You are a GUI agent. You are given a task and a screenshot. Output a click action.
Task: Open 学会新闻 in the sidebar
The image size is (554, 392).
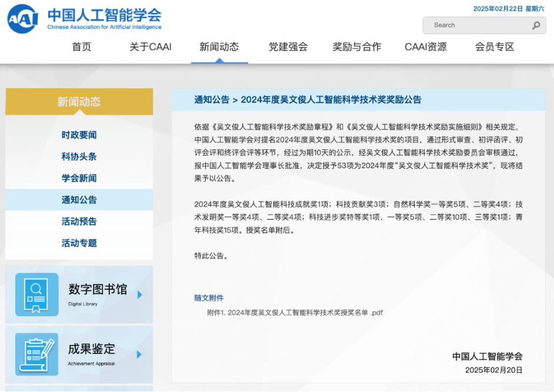(x=79, y=178)
